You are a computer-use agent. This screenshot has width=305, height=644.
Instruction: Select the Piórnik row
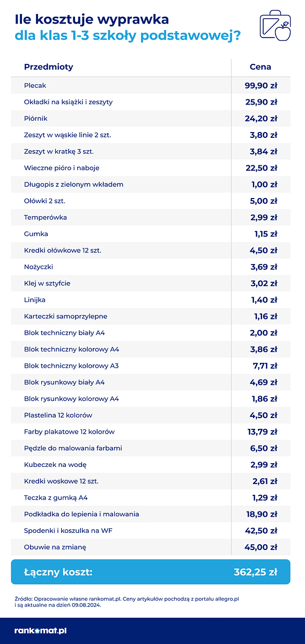pos(151,119)
